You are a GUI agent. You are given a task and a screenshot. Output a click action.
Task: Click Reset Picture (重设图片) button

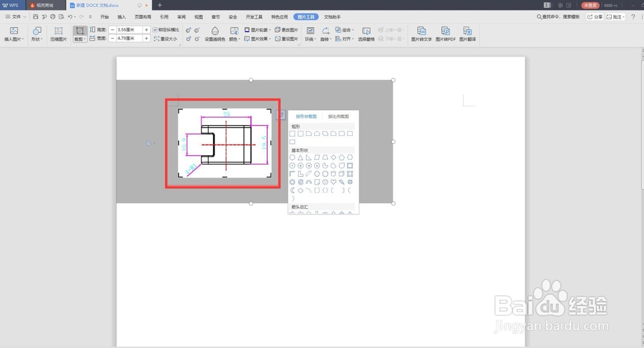(287, 39)
